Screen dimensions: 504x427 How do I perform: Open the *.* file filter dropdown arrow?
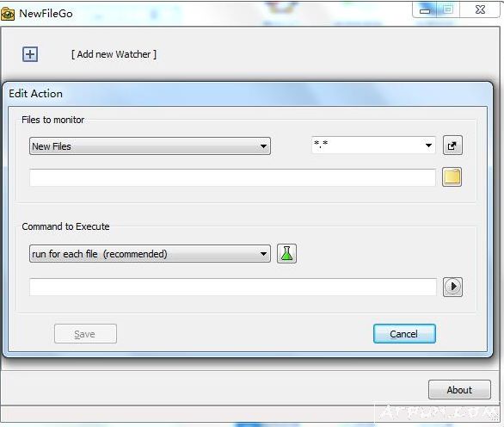(x=428, y=145)
